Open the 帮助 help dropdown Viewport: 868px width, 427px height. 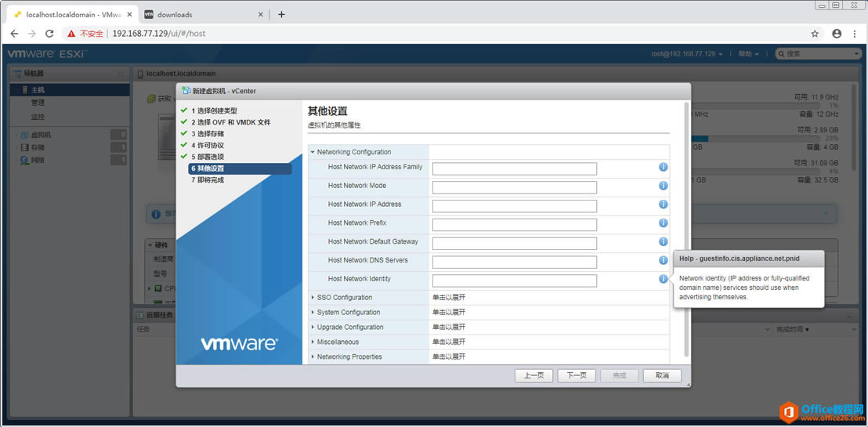pyautogui.click(x=748, y=54)
